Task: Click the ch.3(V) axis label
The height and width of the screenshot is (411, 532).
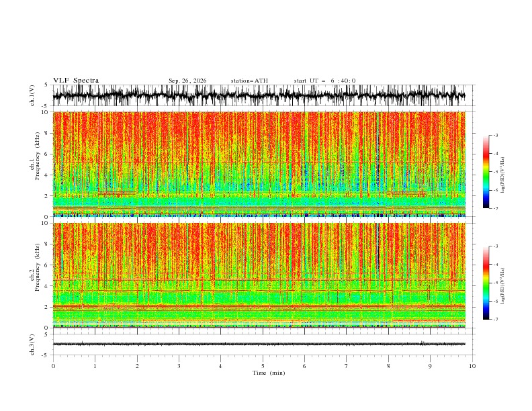Action: [32, 345]
